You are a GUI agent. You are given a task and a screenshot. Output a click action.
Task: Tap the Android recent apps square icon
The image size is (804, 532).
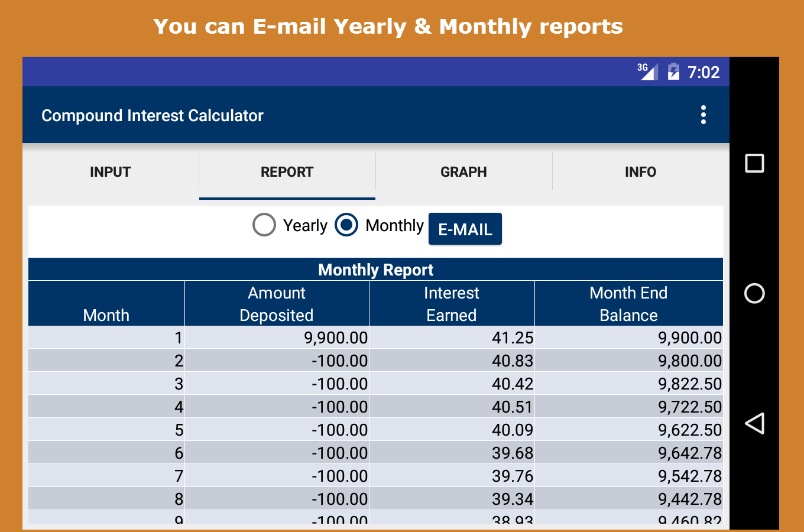tap(754, 163)
